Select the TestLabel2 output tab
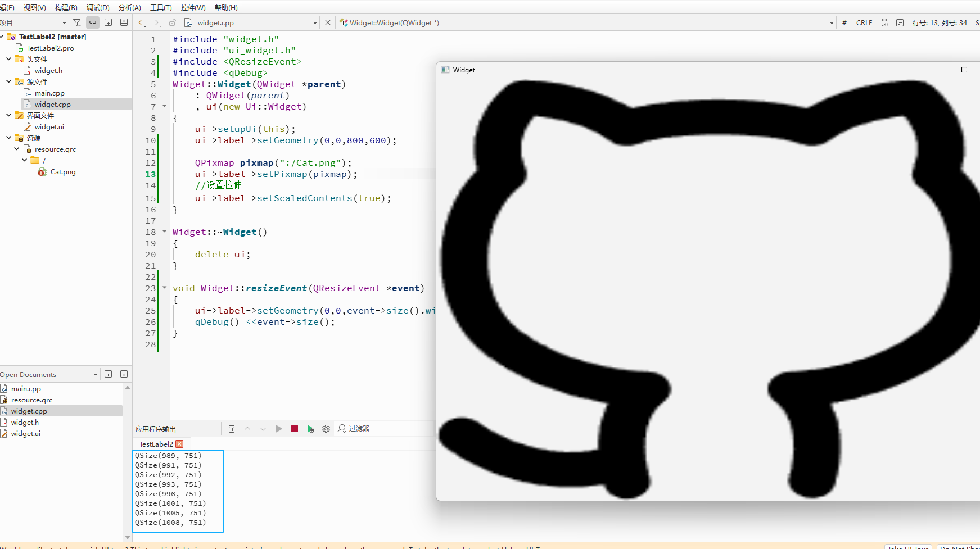Screen dimensions: 980x549 tap(156, 444)
